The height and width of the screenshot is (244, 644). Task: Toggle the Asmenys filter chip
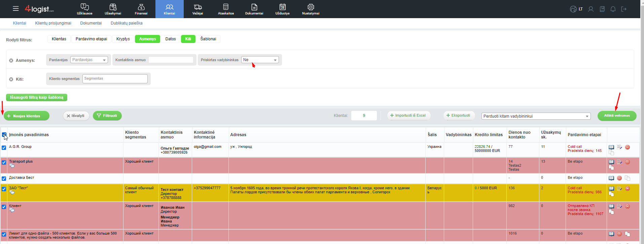coord(147,39)
